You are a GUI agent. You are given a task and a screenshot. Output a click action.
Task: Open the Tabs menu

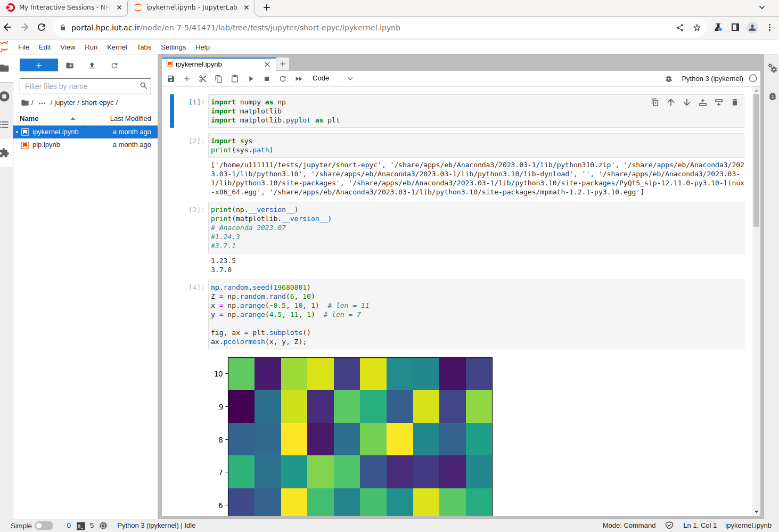tap(144, 47)
